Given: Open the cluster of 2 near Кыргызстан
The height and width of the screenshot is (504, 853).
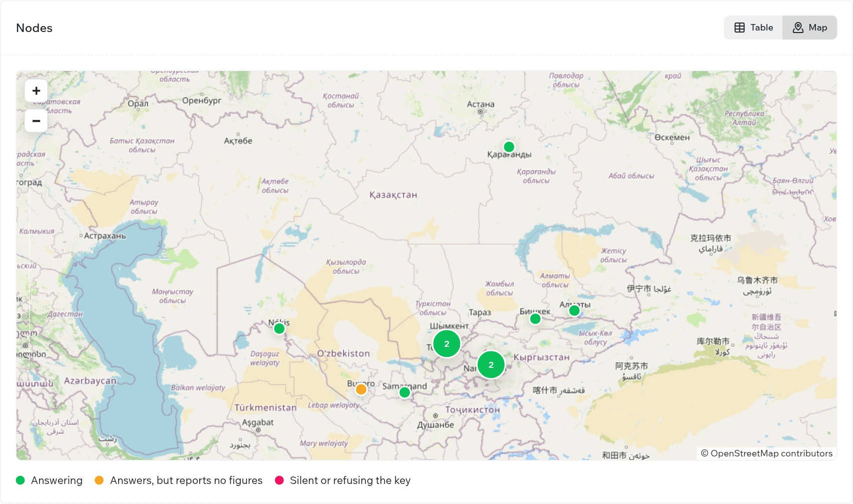Looking at the screenshot, I should (x=491, y=365).
